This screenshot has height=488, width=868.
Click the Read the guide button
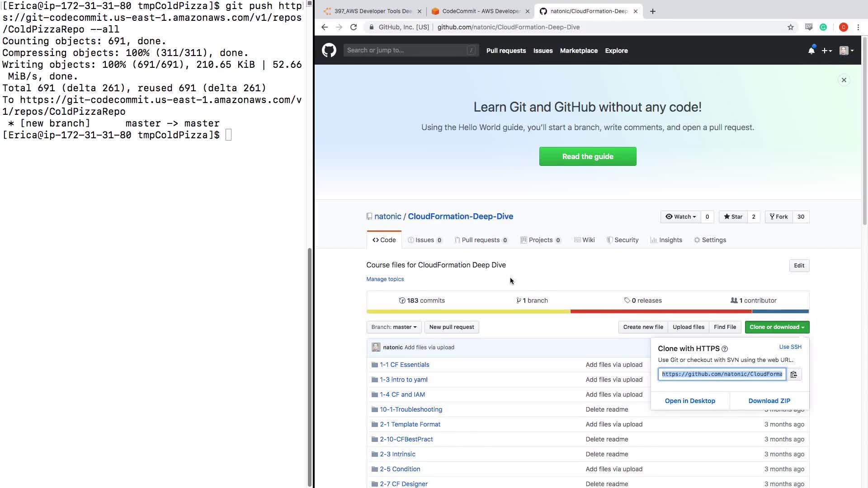pyautogui.click(x=587, y=156)
